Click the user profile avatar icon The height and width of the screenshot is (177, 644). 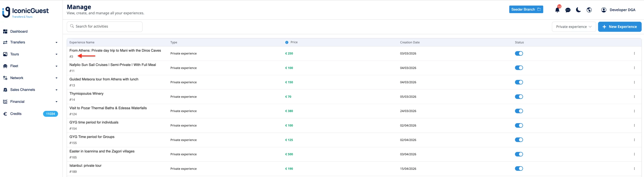point(603,10)
